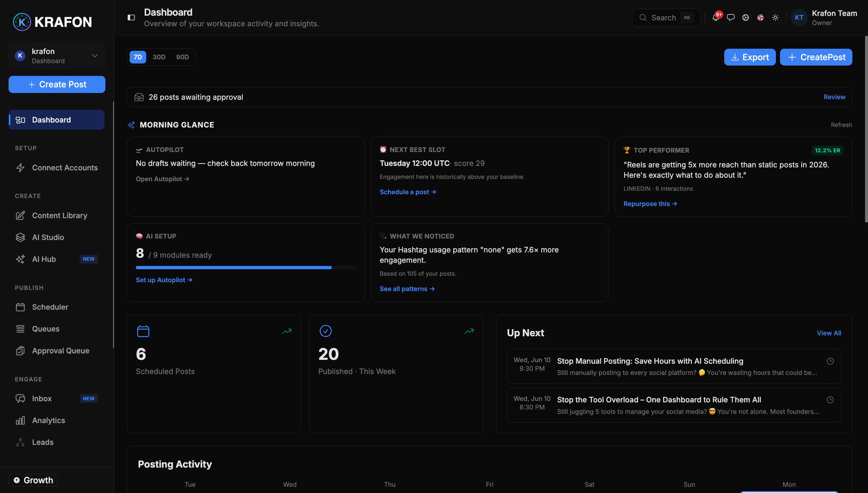The image size is (868, 493).
Task: Click the Scheduled Posts trend arrow
Action: click(287, 331)
